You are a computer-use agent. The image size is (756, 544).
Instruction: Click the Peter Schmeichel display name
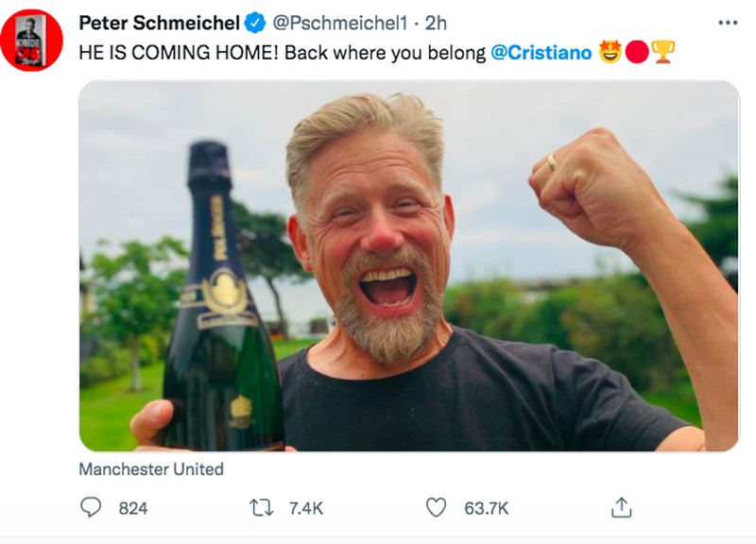coord(159,22)
